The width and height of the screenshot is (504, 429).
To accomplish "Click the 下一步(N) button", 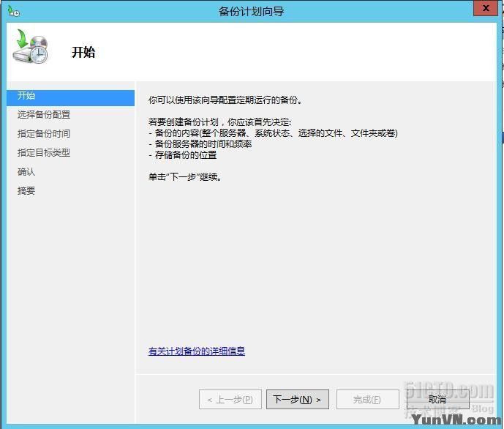I will coord(297,400).
